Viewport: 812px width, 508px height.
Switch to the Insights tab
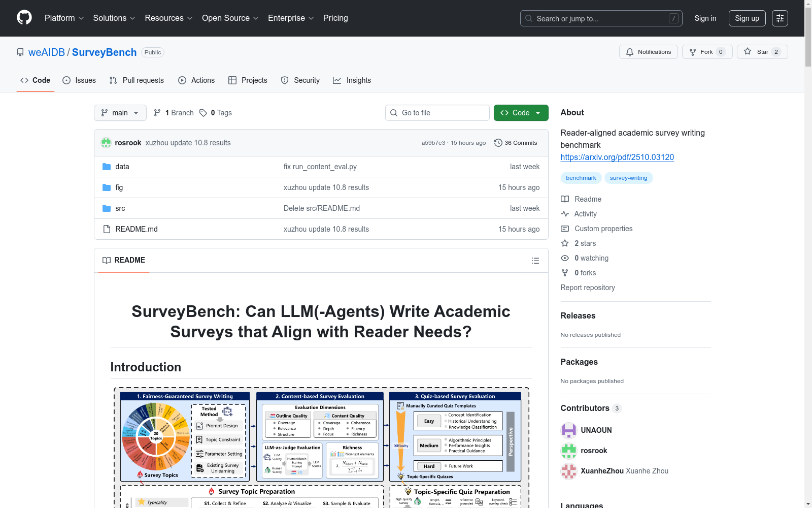pyautogui.click(x=352, y=80)
